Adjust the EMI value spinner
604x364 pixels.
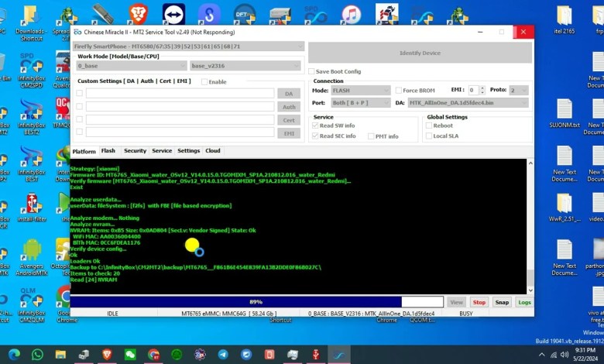482,91
